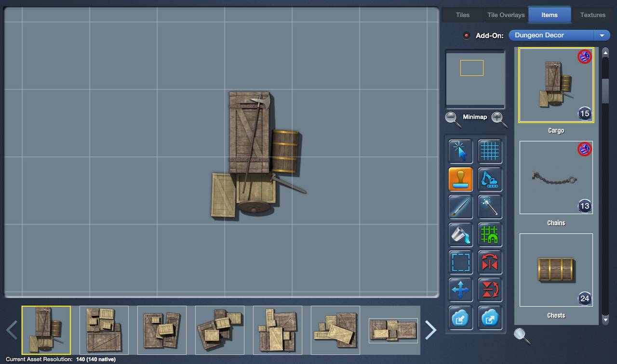The width and height of the screenshot is (617, 364).
Task: Click the Cargo label text
Action: pos(556,130)
